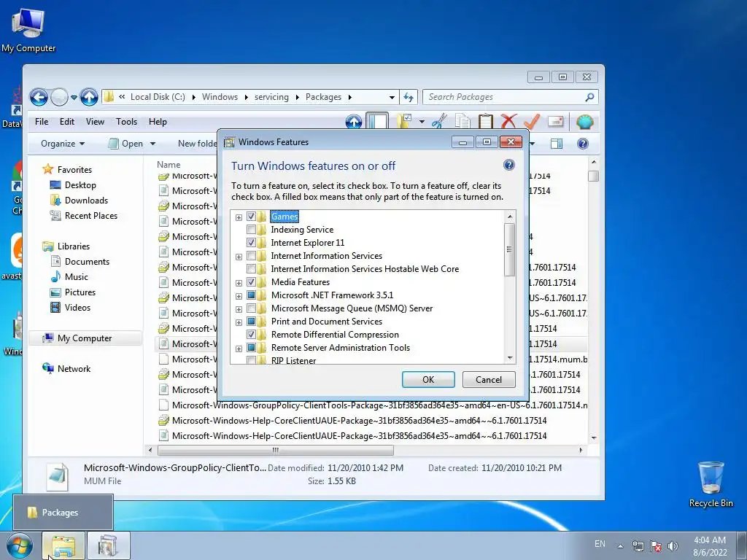Click the Windows Features taskbar icon
This screenshot has height=560, width=747.
pyautogui.click(x=108, y=545)
